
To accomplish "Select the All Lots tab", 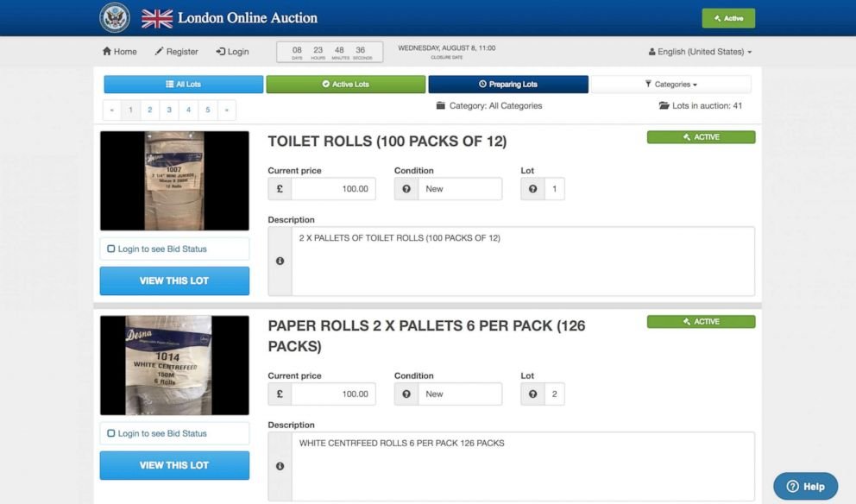I will [x=184, y=84].
